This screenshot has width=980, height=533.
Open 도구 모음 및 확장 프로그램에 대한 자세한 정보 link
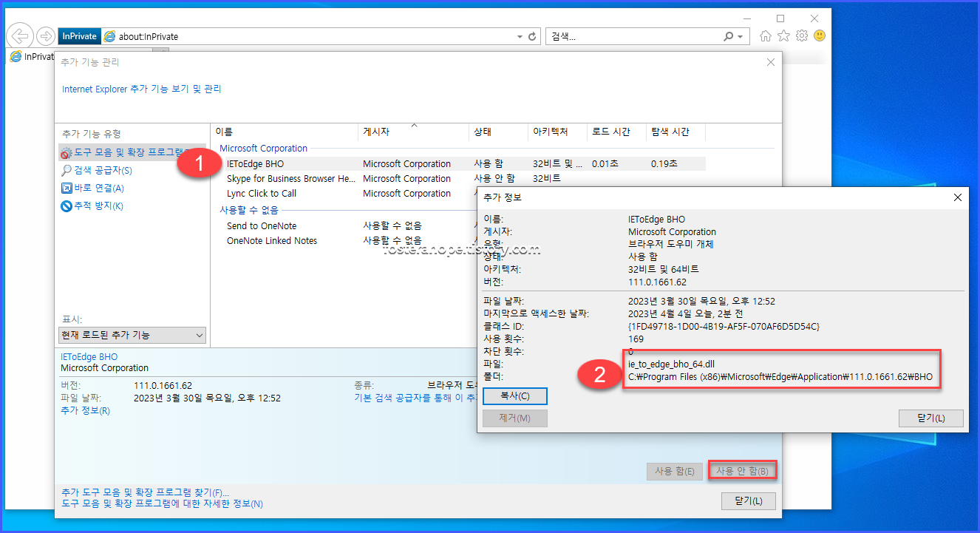click(162, 504)
